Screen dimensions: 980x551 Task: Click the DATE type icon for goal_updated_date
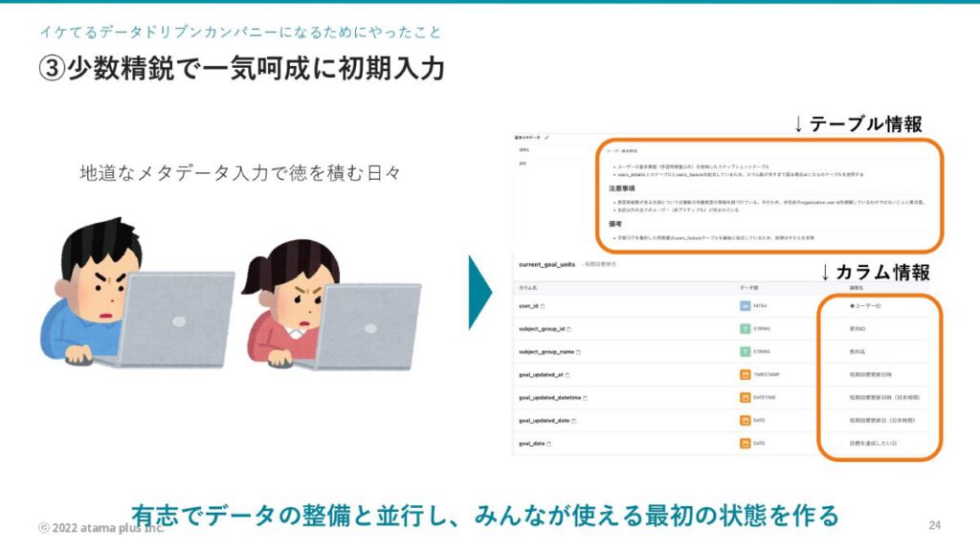tap(745, 420)
